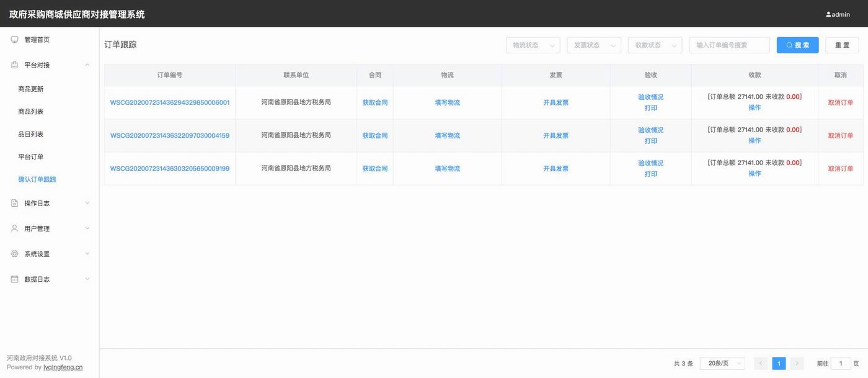
Task: Click the gear icon beside 系统设置
Action: (x=14, y=254)
